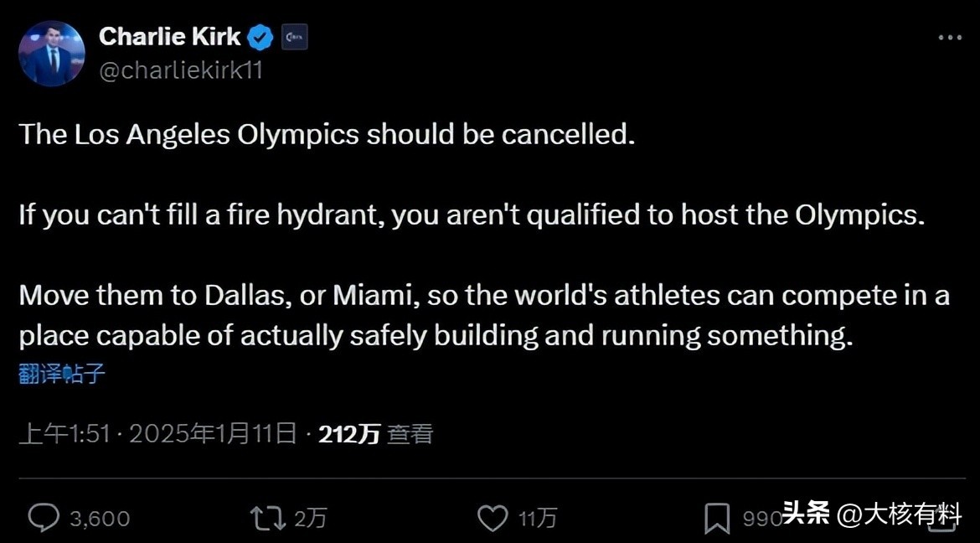Click the 990 bookmark count
The height and width of the screenshot is (543, 980).
pos(761,519)
